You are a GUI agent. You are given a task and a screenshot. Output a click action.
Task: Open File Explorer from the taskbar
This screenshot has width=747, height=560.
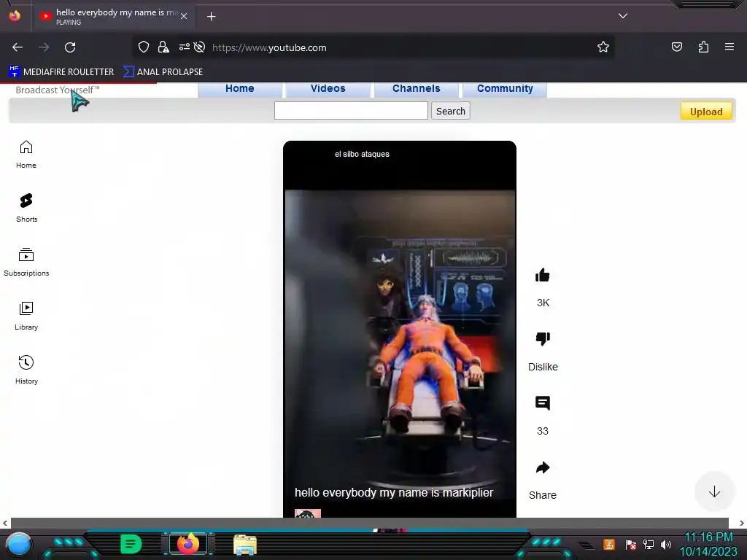point(245,544)
